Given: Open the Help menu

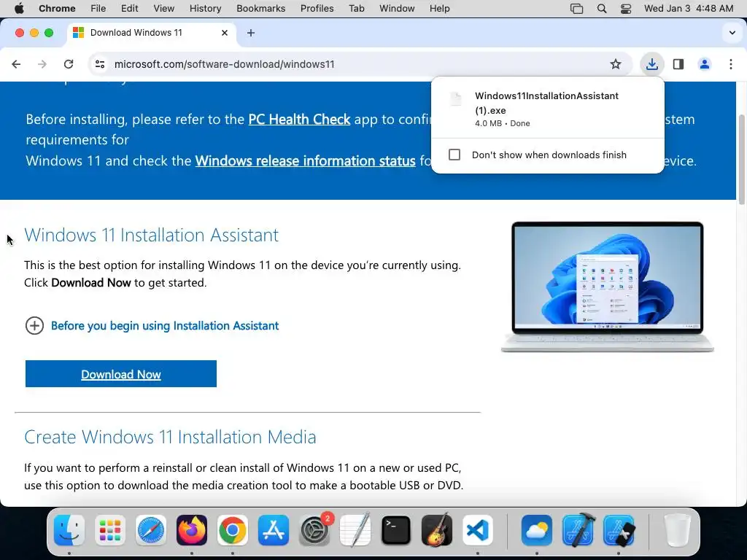Looking at the screenshot, I should 439,9.
